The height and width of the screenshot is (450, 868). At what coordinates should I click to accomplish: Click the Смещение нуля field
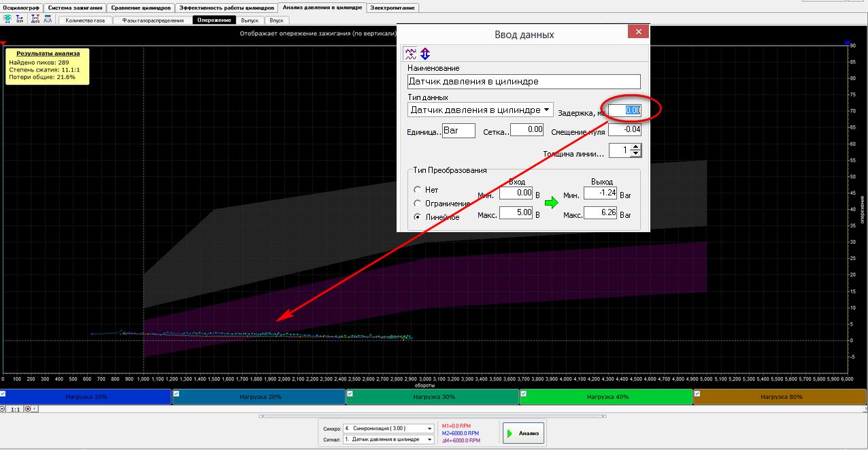(624, 129)
